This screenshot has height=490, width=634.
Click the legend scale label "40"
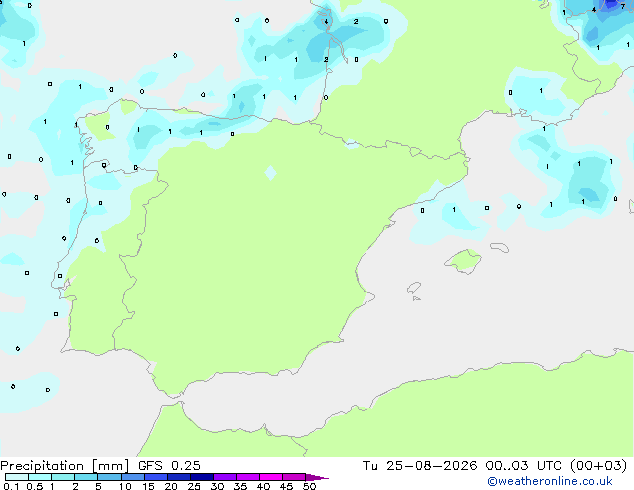click(263, 486)
